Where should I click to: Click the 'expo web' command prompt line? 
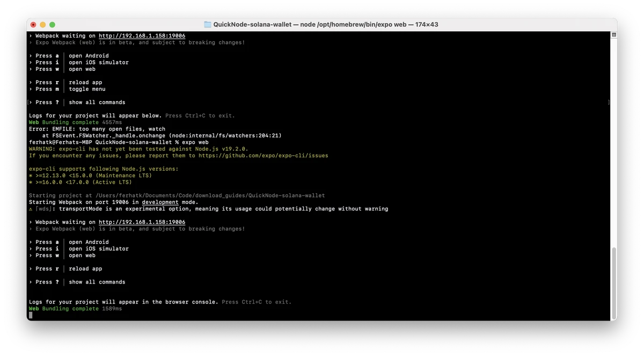pos(118,142)
